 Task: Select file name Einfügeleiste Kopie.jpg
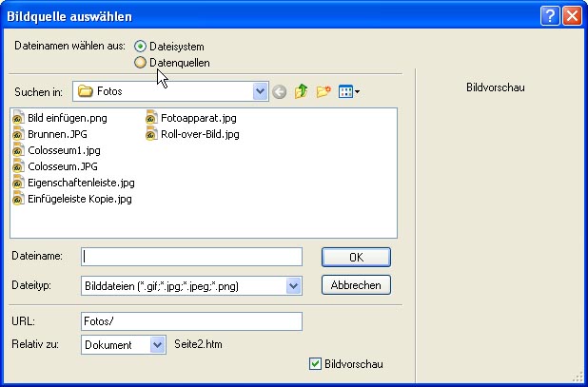click(80, 199)
